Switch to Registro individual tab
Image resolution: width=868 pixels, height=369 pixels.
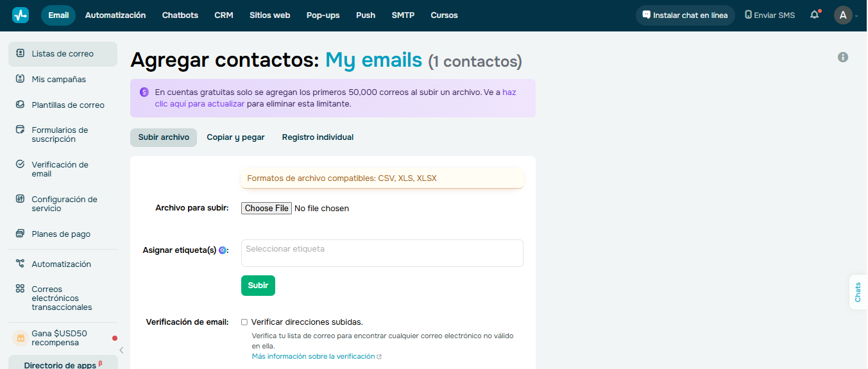click(318, 137)
